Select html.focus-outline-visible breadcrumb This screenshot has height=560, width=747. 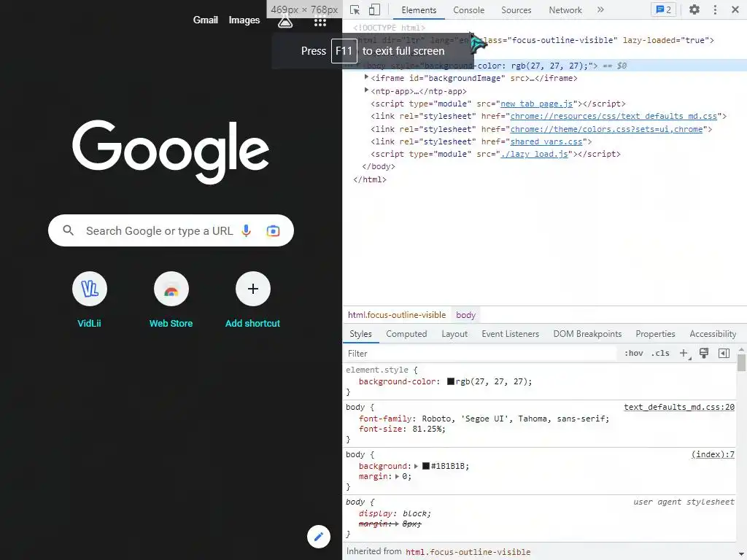point(396,315)
